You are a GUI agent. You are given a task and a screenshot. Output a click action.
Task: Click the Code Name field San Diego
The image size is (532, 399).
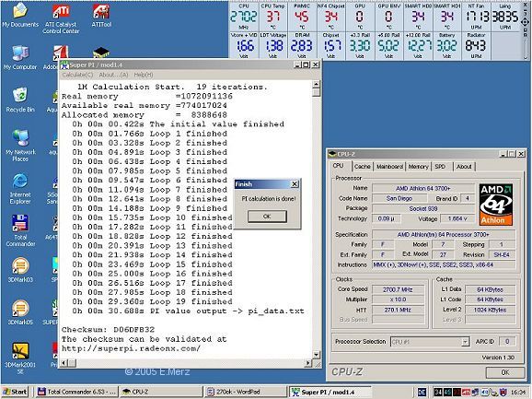tap(399, 198)
